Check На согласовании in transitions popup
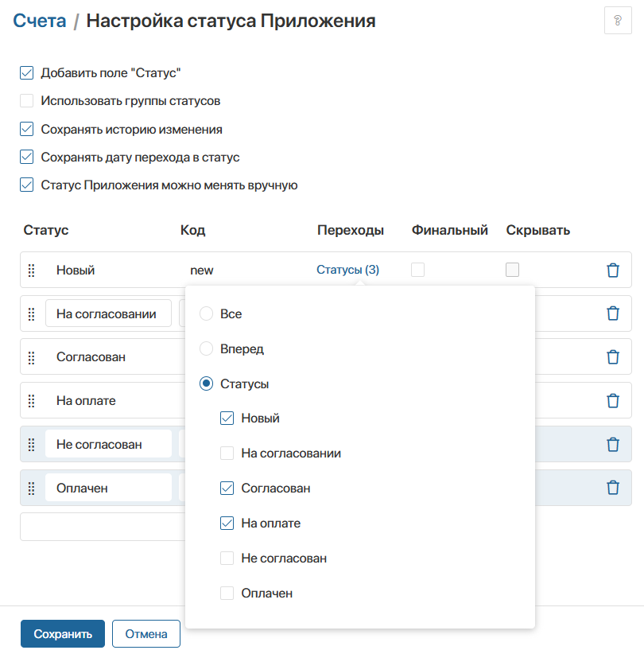The width and height of the screenshot is (644, 654). click(227, 453)
